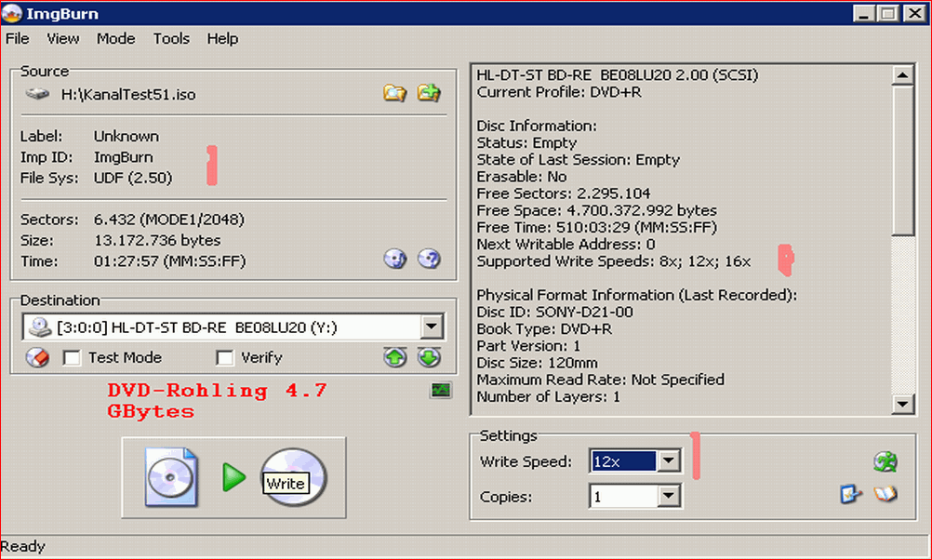Open the automatic write speed settings icon
The width and height of the screenshot is (932, 560).
click(x=885, y=461)
